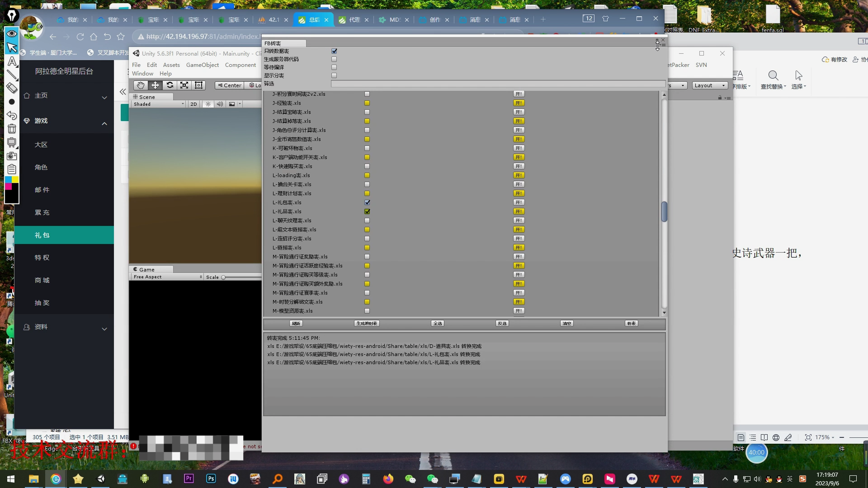Click the browser refresh icon

pos(80,37)
